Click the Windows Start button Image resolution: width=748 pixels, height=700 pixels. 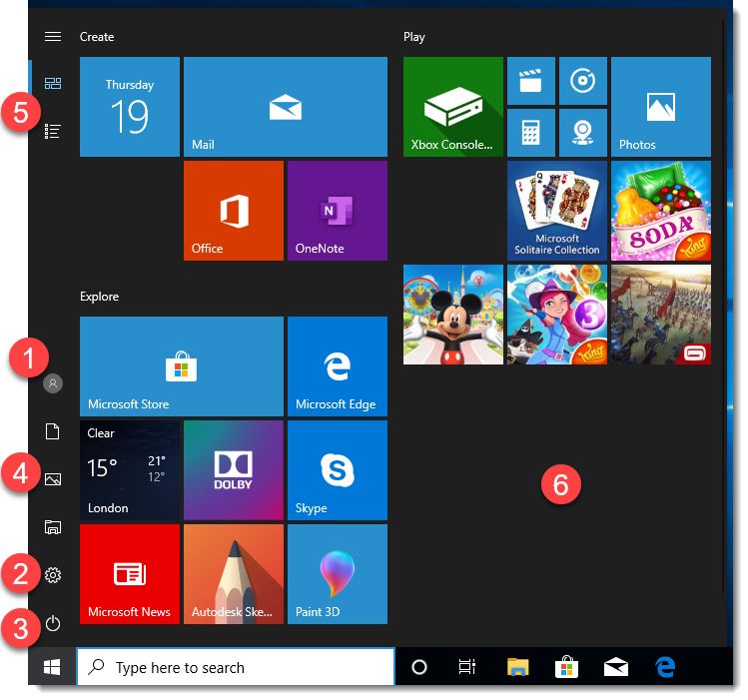click(x=52, y=667)
